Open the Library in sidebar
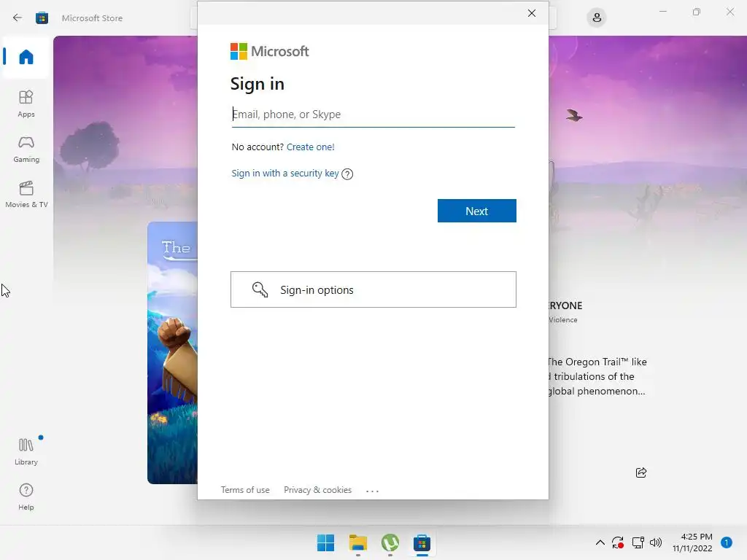747x560 pixels. pos(26,451)
